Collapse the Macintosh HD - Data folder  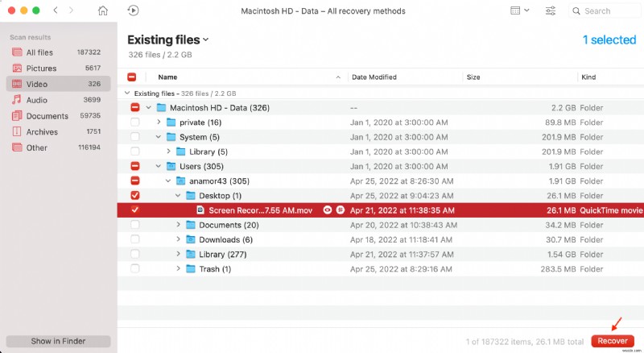click(149, 108)
